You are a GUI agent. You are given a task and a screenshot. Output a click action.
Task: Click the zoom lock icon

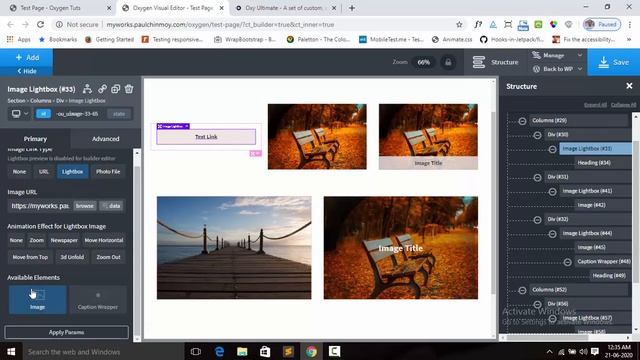[448, 62]
